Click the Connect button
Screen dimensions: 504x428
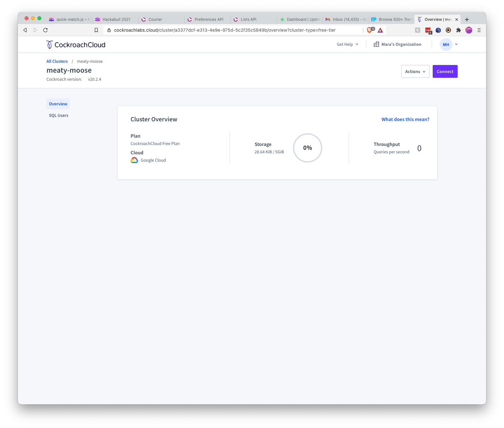445,71
